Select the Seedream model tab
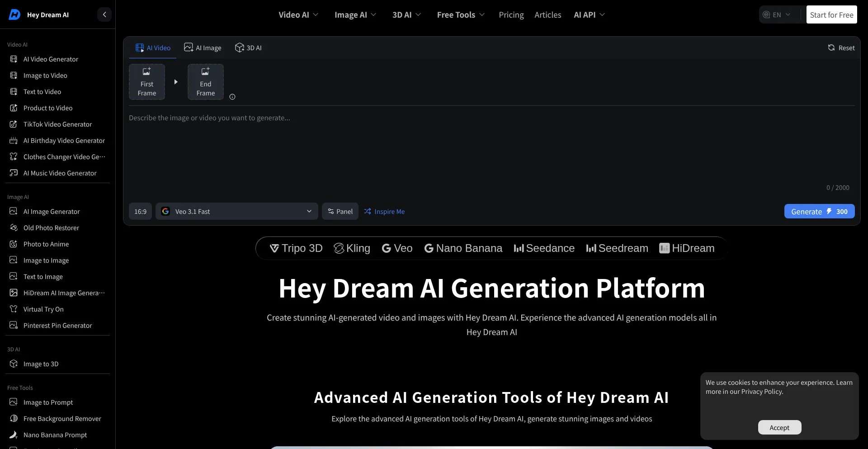The image size is (868, 449). pos(617,248)
